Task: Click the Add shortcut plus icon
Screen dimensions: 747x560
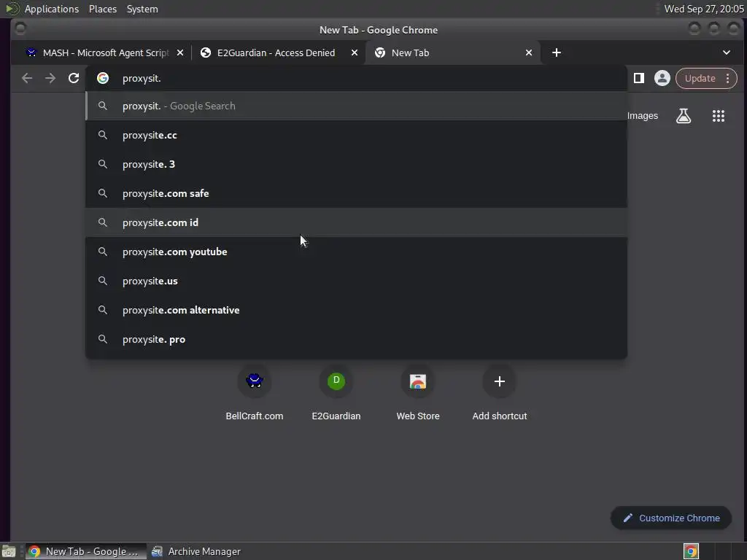Action: 499,381
